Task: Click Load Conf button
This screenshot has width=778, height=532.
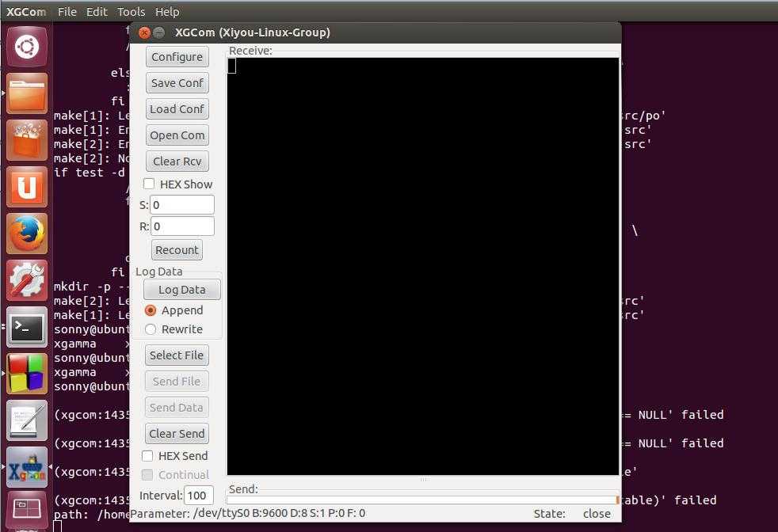Action: (177, 109)
